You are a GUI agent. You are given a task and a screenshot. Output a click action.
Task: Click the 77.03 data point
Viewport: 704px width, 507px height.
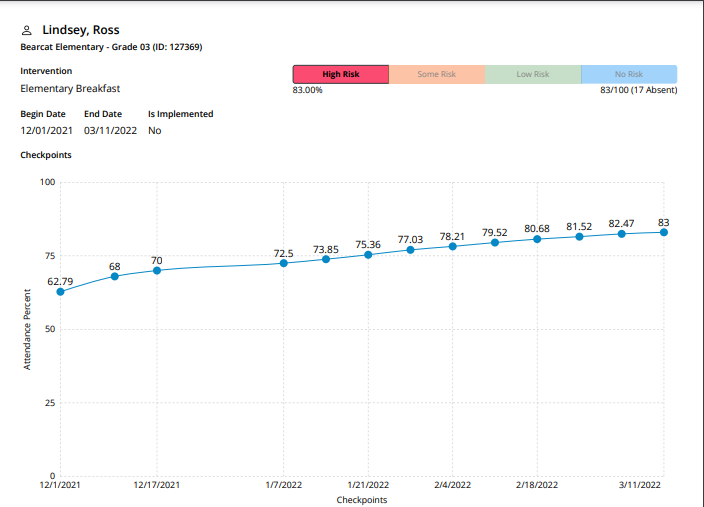pyautogui.click(x=410, y=250)
